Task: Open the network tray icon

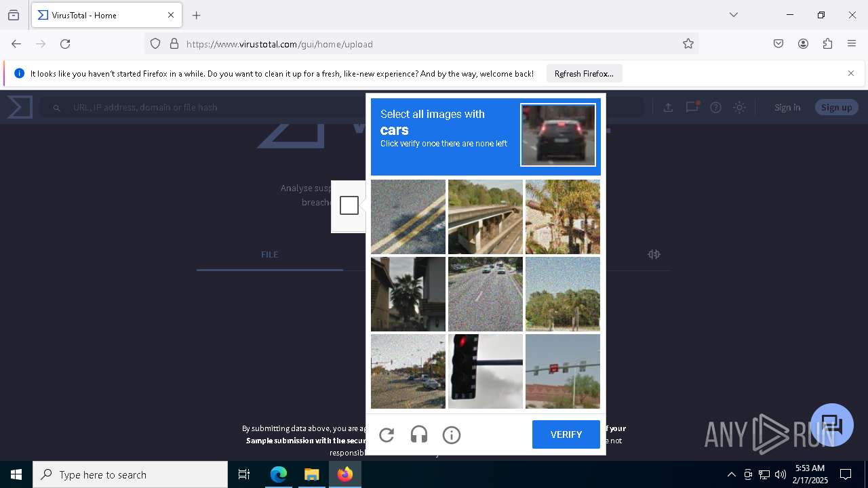Action: [x=764, y=474]
